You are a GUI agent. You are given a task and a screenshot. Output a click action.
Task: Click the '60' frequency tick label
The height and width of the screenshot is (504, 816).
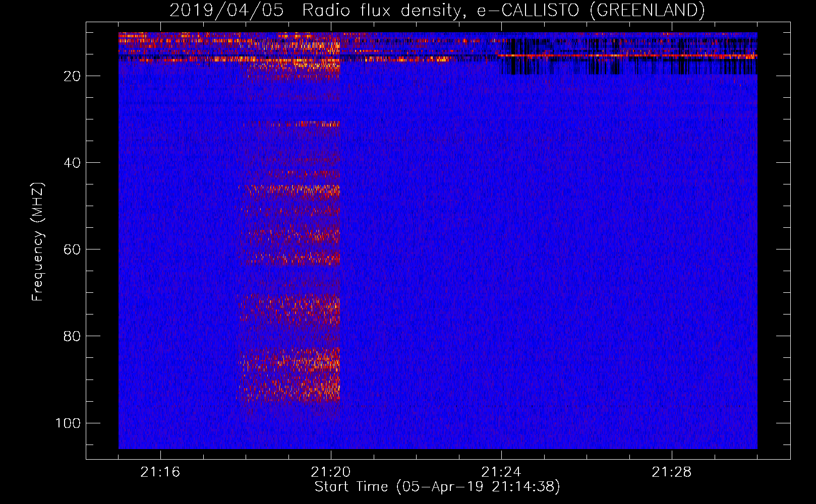pos(72,249)
